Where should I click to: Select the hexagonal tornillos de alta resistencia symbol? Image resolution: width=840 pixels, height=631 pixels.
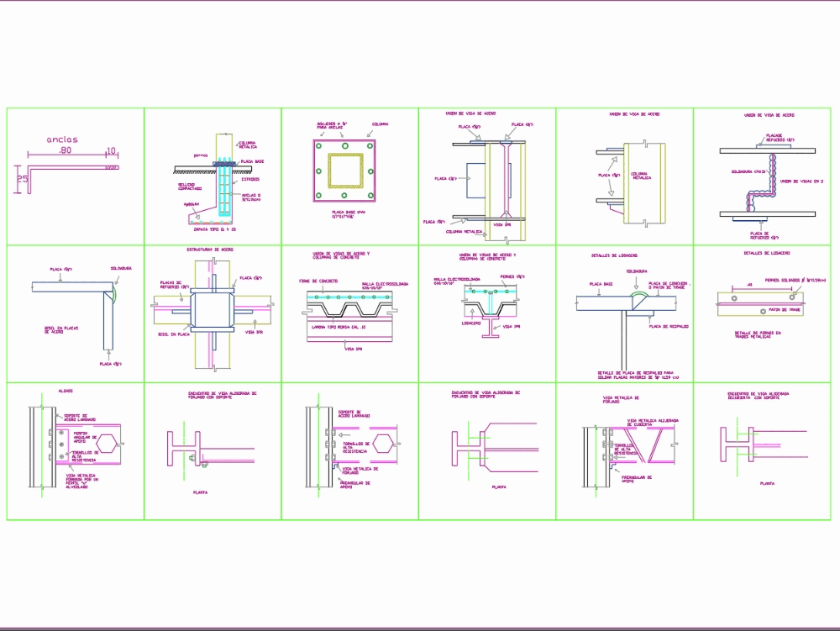tap(107, 444)
